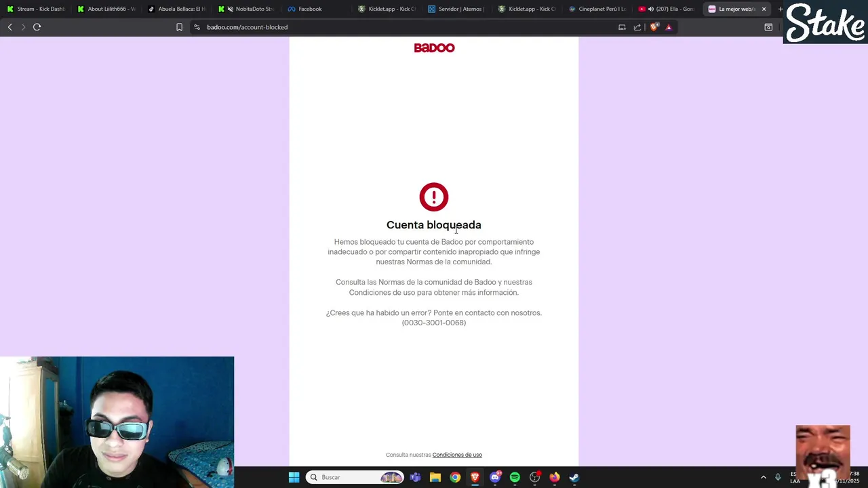Open Google Chrome from the taskbar
The width and height of the screenshot is (868, 488).
(x=455, y=477)
